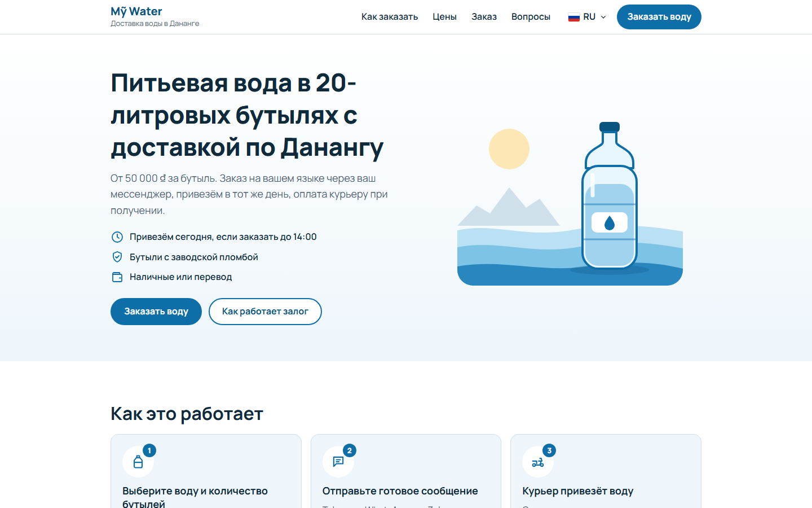Click the clock icon beside same-day delivery
This screenshot has height=508, width=812.
(117, 237)
